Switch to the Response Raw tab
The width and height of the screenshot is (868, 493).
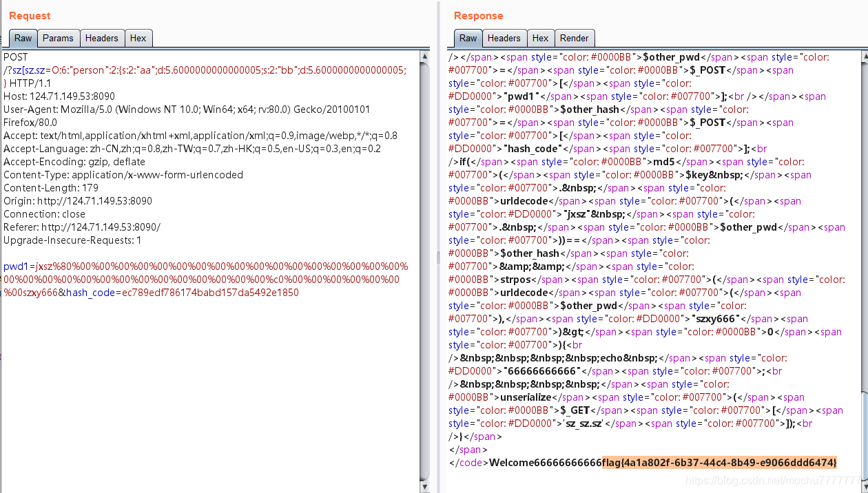(x=468, y=39)
